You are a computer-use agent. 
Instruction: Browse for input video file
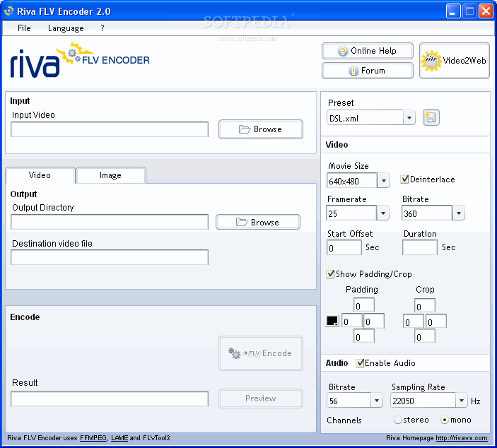point(260,129)
